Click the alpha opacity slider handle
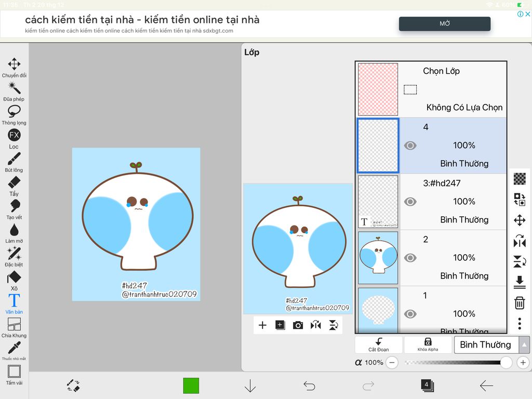Screen dimensions: 532x399 [x=506, y=363]
